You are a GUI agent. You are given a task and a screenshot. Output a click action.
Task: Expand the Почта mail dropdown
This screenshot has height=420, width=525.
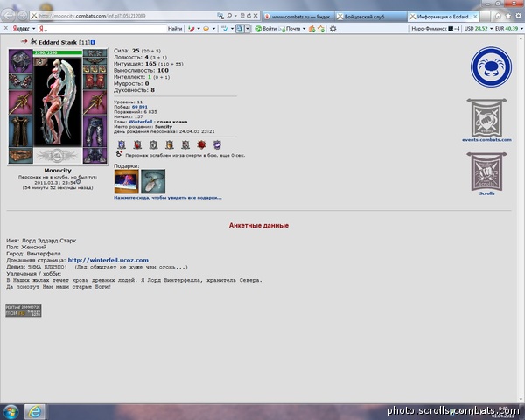[304, 29]
